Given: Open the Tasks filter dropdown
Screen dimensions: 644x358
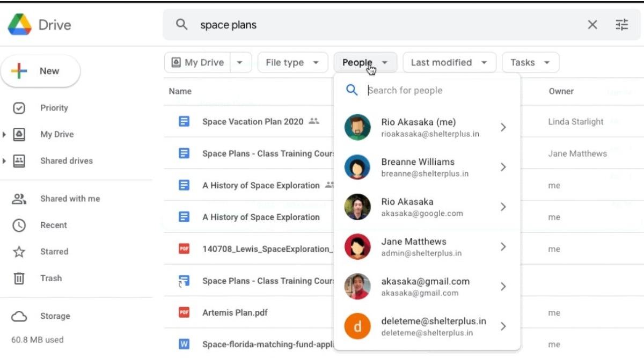Looking at the screenshot, I should tap(530, 62).
